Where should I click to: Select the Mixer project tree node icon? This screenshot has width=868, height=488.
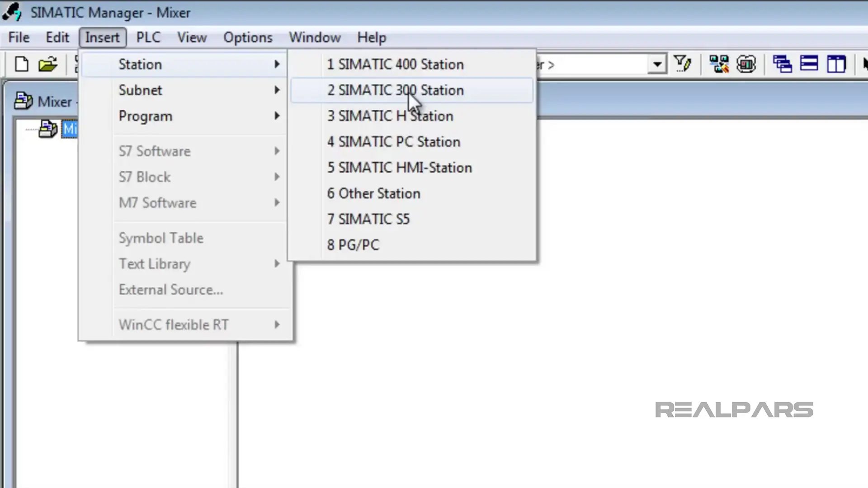[x=48, y=129]
